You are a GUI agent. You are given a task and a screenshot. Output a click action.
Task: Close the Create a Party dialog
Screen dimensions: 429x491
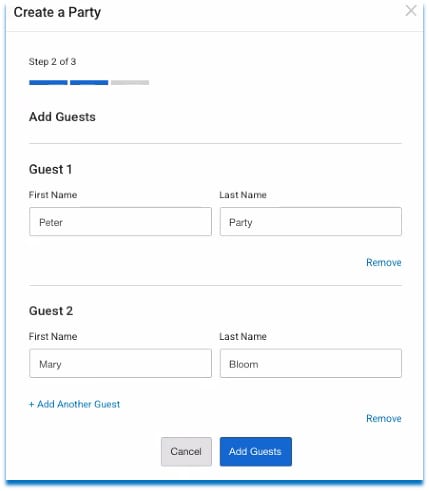pos(411,11)
